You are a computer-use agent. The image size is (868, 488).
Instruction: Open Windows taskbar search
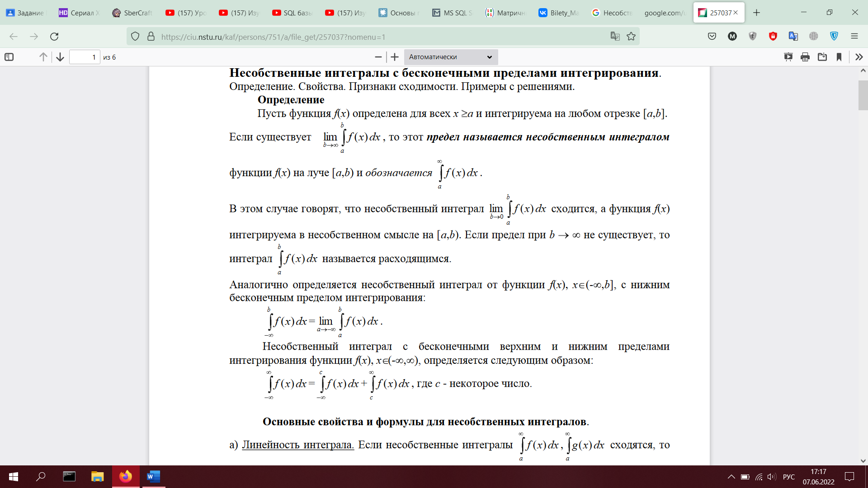41,477
